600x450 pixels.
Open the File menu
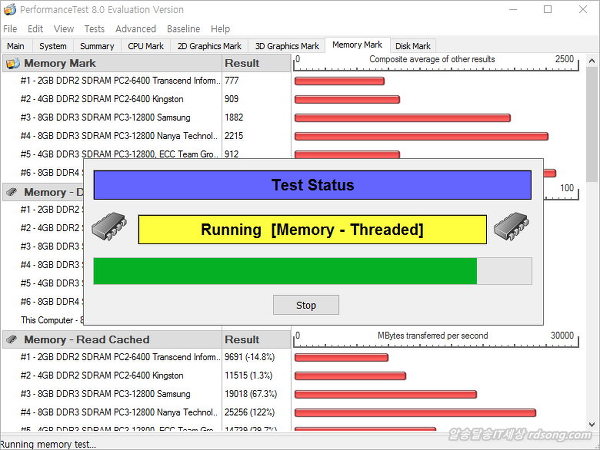point(10,29)
